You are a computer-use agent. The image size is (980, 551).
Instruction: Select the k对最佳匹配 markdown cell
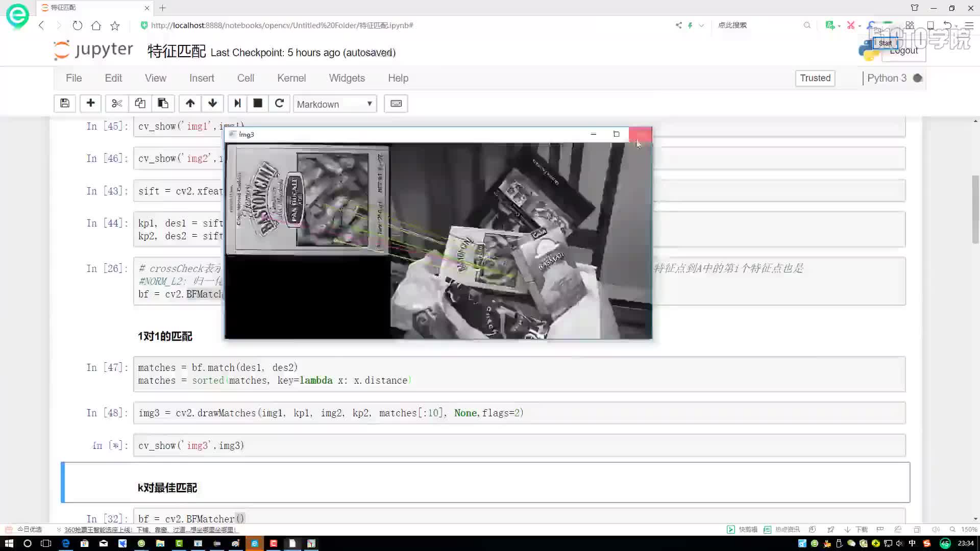[485, 482]
